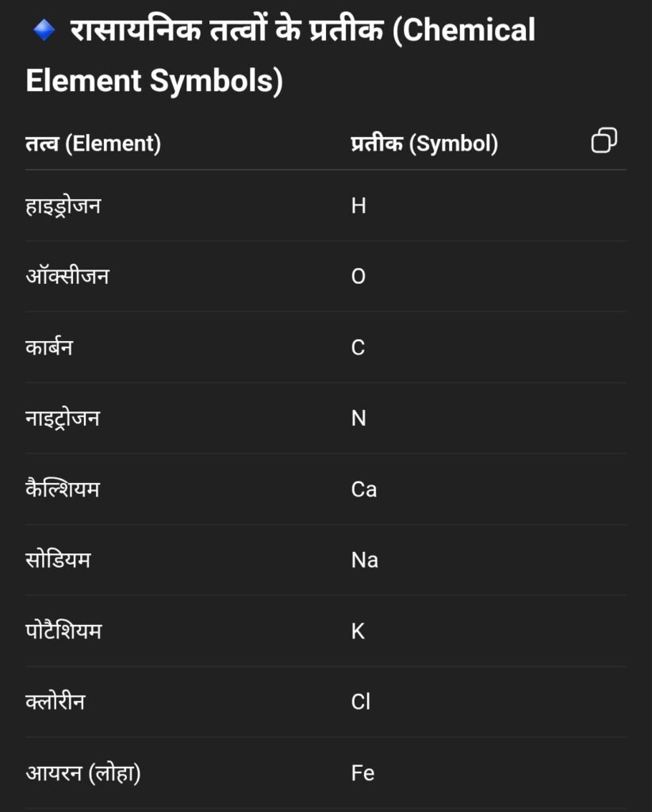Image resolution: width=652 pixels, height=812 pixels.
Task: Click the Fe symbol for आयरन (लोहा)
Action: click(362, 773)
